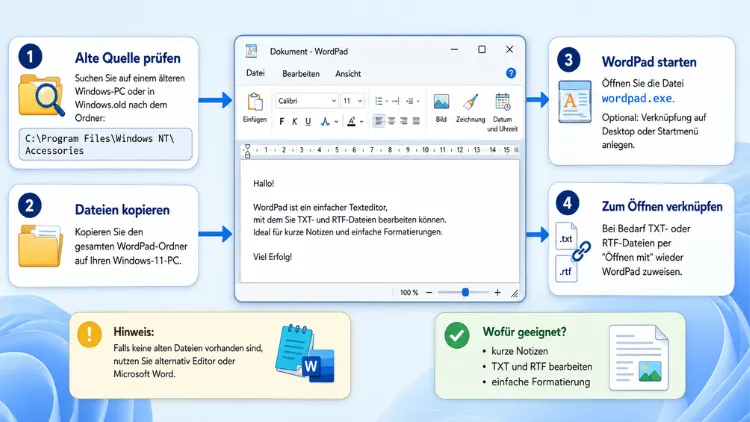Click the .txt file icon
750x422 pixels.
(x=566, y=236)
